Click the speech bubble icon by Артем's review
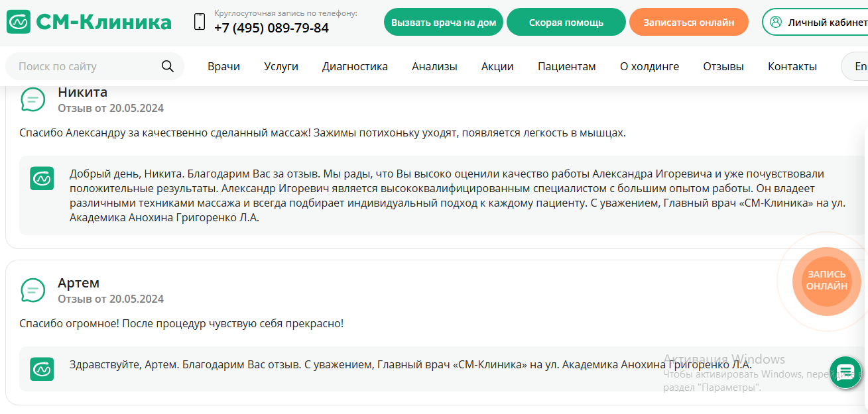868x414 pixels. point(33,289)
